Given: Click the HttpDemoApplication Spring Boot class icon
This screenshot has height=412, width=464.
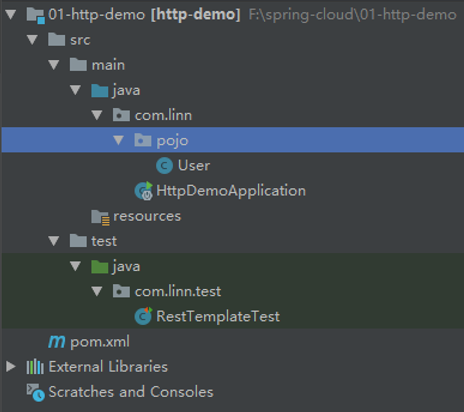Looking at the screenshot, I should click(x=144, y=191).
